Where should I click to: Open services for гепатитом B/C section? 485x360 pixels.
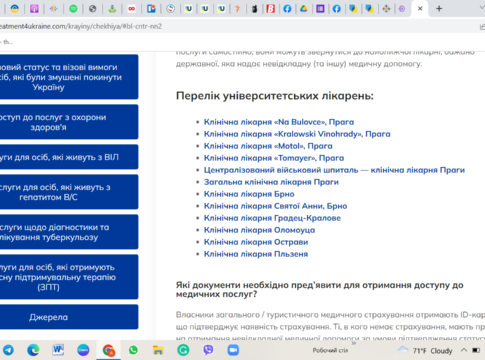[x=69, y=192]
